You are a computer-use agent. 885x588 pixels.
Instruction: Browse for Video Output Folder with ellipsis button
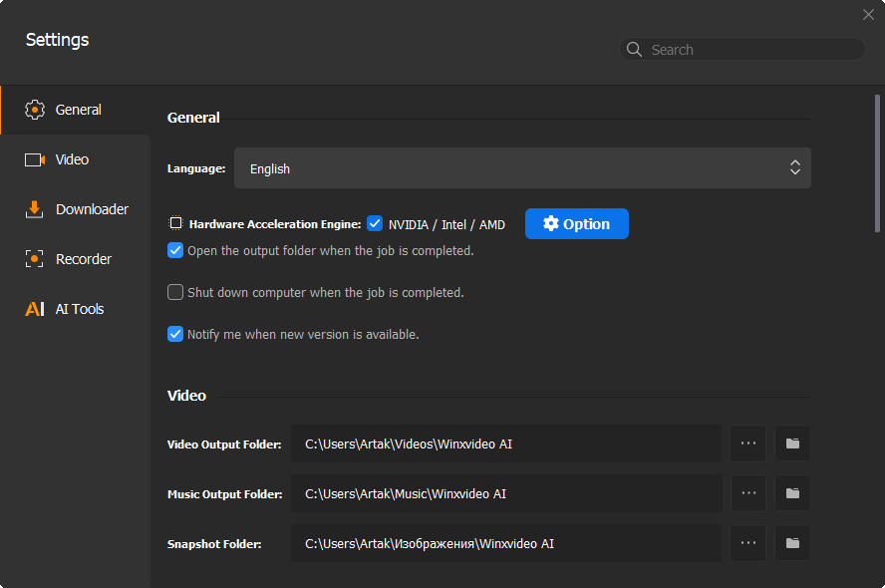[748, 443]
